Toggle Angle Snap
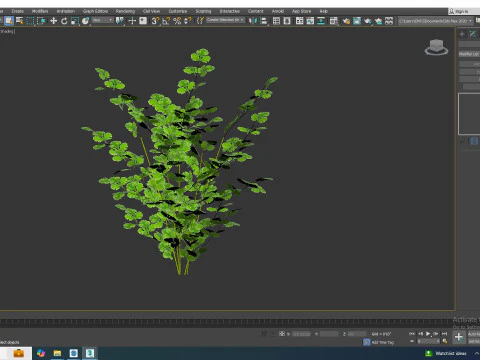 [x=166, y=21]
